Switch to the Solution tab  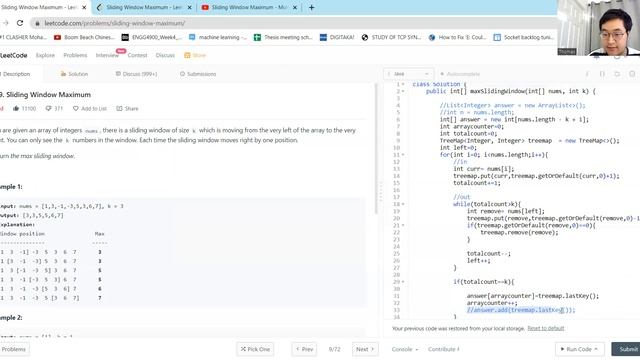(x=74, y=74)
